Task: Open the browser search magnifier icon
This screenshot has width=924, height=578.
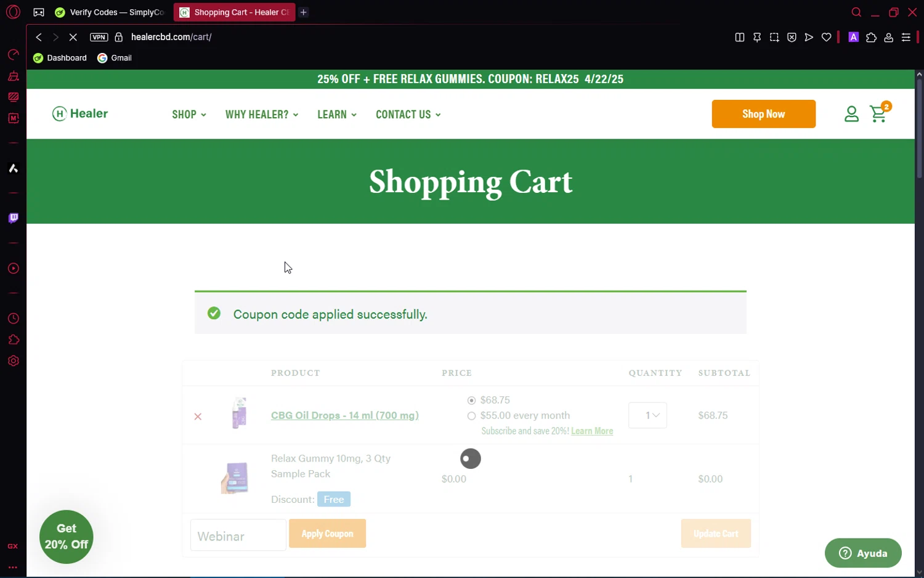Action: 856,12
